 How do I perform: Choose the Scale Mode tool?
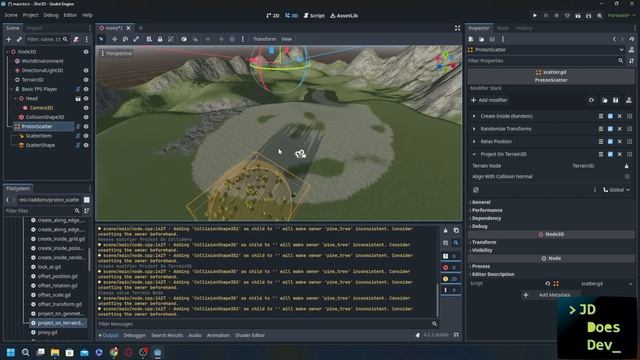(136, 39)
